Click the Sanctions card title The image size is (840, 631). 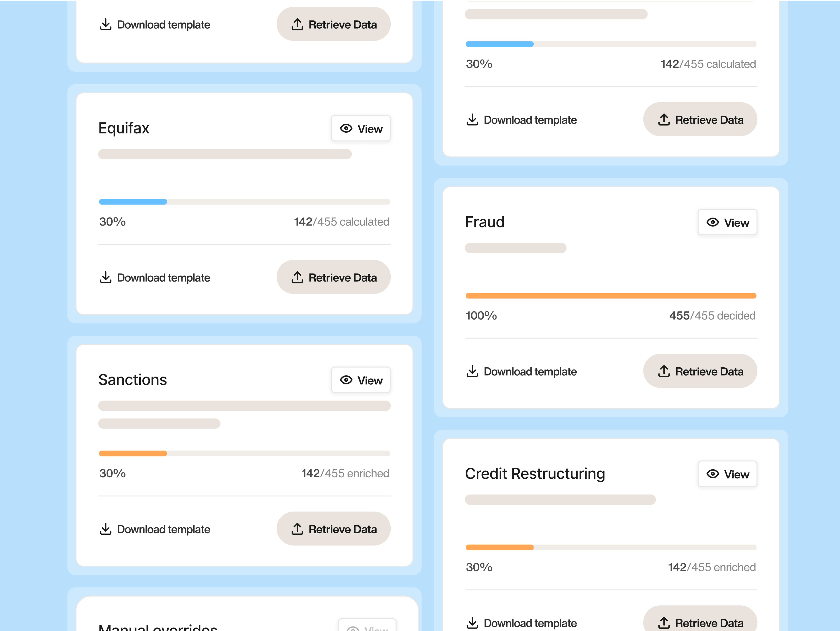(x=133, y=380)
